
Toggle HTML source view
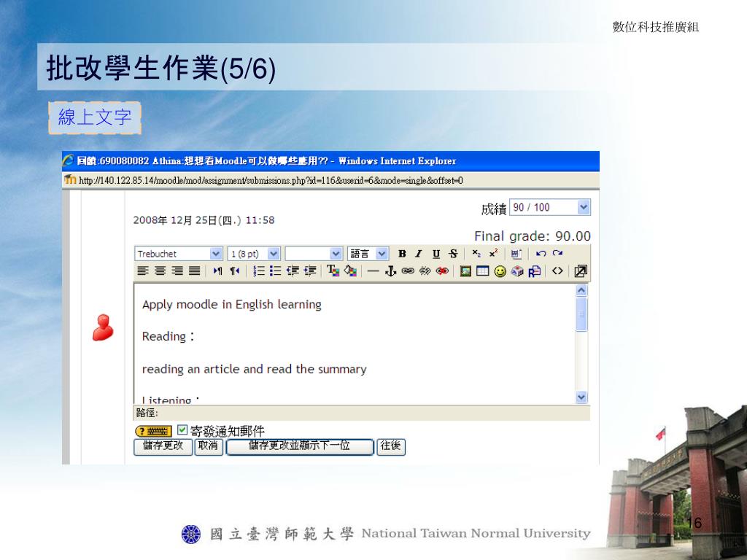[557, 271]
